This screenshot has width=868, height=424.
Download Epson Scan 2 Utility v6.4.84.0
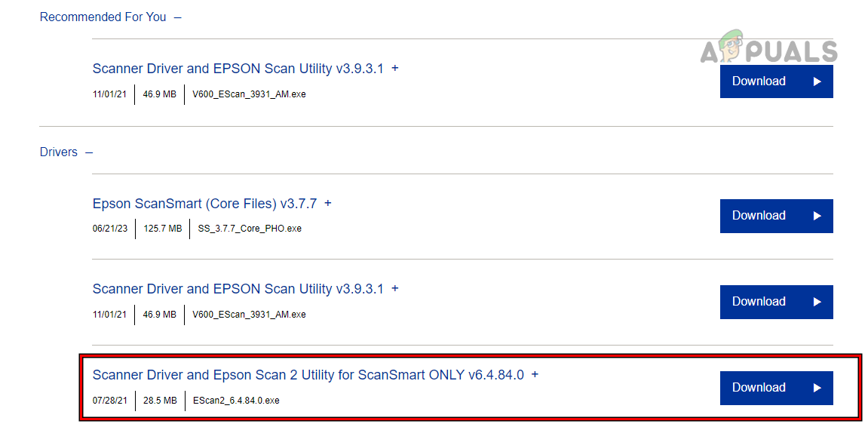coord(776,388)
